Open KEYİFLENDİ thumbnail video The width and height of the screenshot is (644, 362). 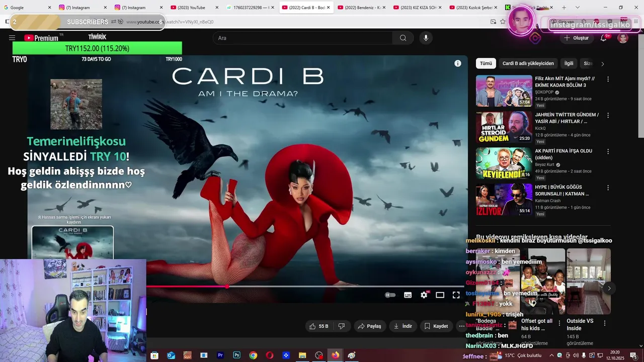click(x=504, y=163)
